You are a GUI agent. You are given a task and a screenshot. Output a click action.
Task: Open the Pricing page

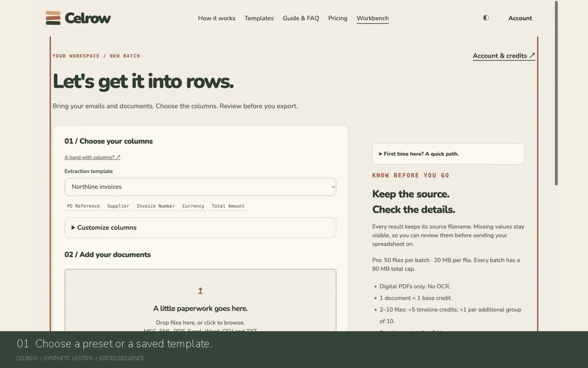pyautogui.click(x=338, y=18)
